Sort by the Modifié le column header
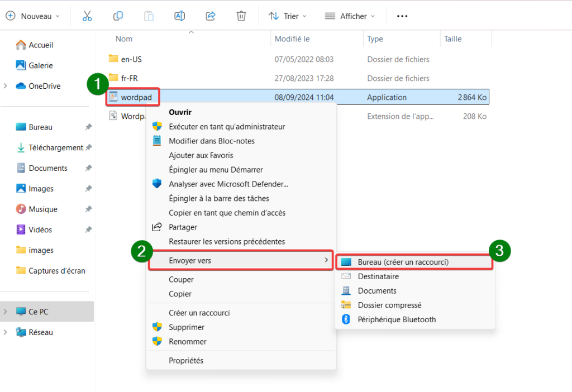 (292, 39)
